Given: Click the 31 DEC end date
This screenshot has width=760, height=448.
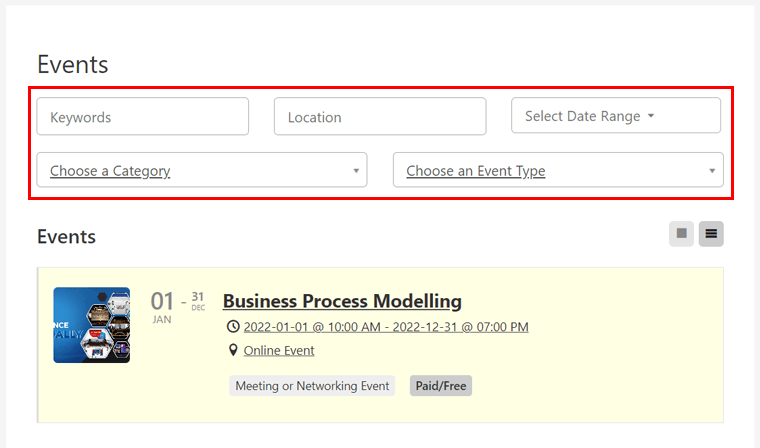Looking at the screenshot, I should coord(198,300).
